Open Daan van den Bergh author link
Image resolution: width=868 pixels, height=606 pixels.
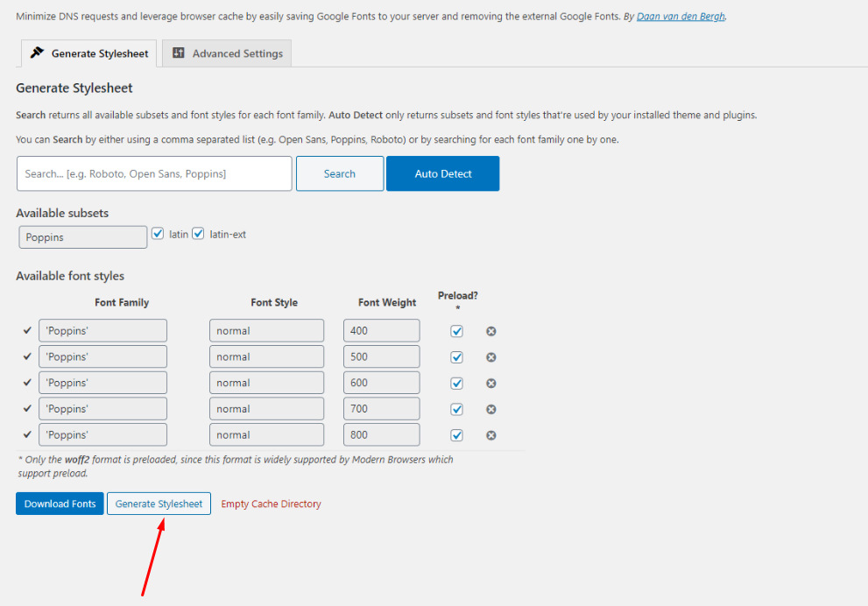(680, 17)
